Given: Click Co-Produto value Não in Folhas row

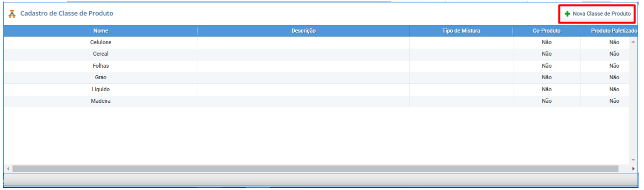Looking at the screenshot, I should tap(546, 66).
